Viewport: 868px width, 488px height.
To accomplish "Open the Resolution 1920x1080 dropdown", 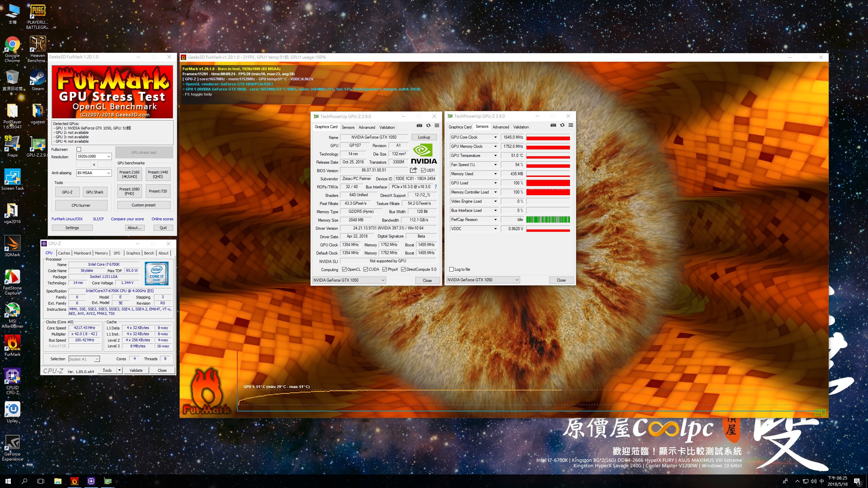I will pos(94,156).
